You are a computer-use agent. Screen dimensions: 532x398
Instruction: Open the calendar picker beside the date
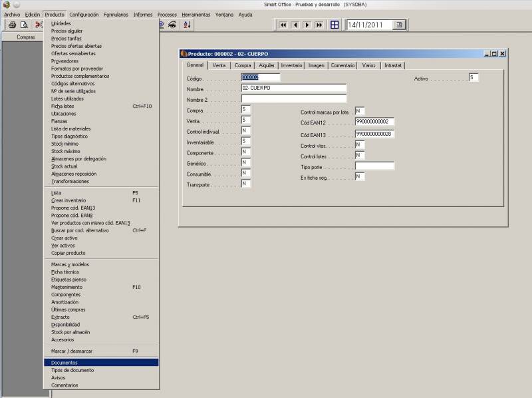tap(399, 25)
